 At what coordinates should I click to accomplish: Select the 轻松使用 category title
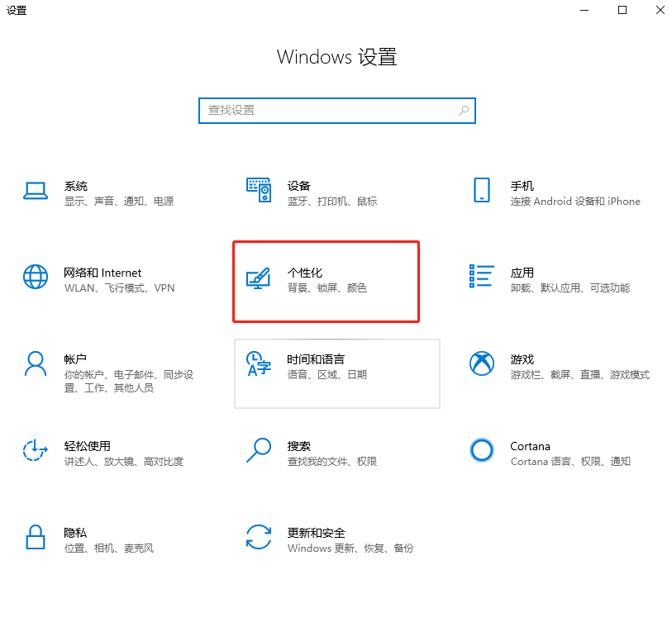87,446
